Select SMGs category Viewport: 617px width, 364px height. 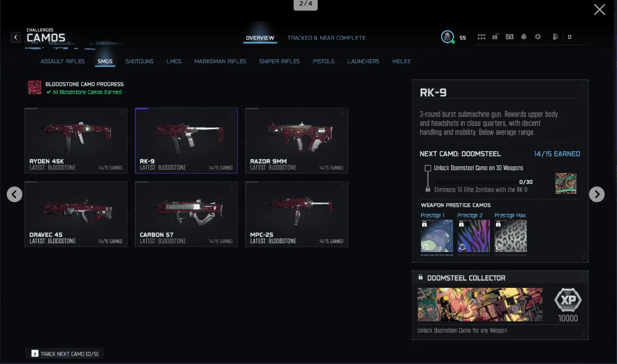pyautogui.click(x=105, y=62)
